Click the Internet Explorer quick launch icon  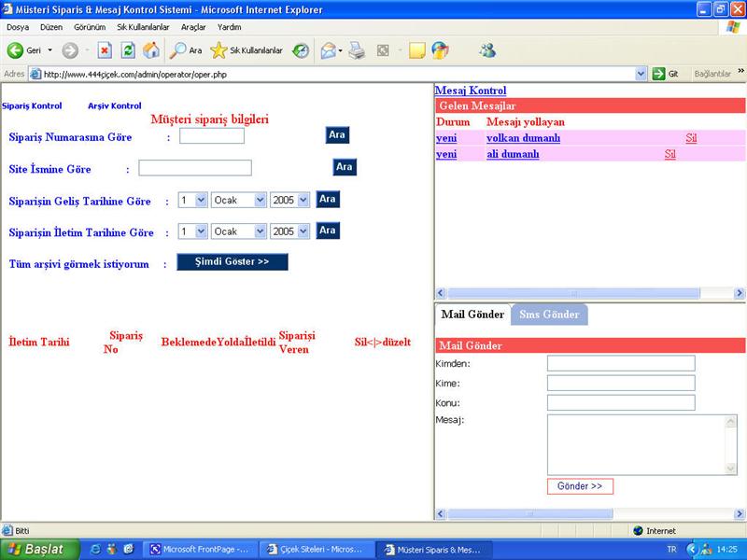tap(95, 549)
